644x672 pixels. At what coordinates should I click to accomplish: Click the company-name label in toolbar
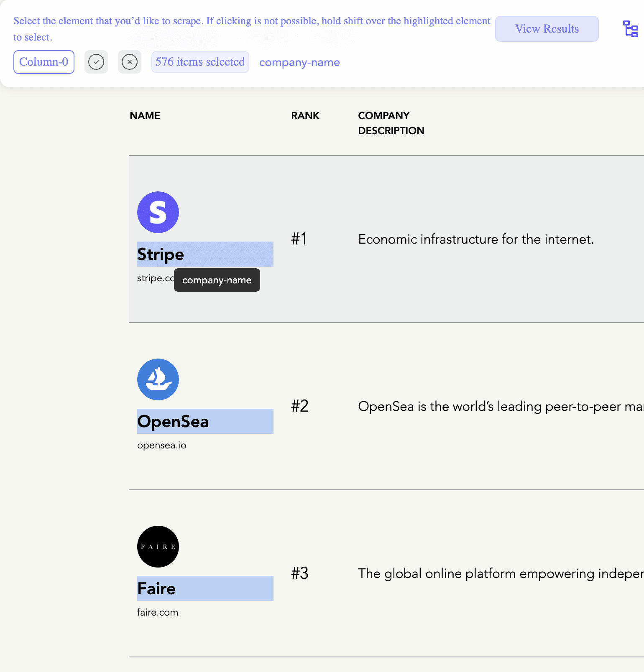pyautogui.click(x=299, y=63)
